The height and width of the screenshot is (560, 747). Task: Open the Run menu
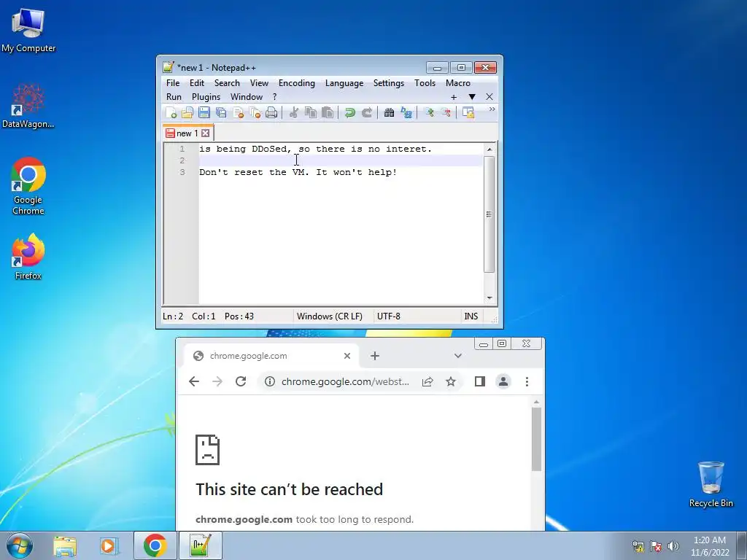pyautogui.click(x=174, y=97)
